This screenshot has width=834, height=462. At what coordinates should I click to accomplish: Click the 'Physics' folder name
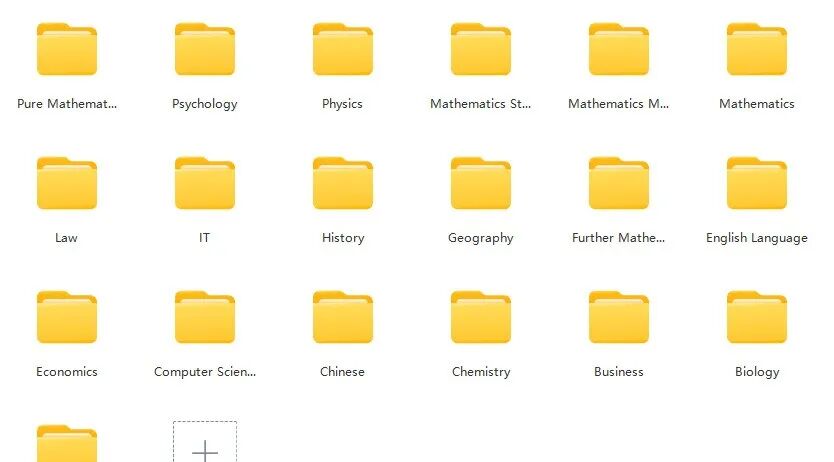coord(343,104)
